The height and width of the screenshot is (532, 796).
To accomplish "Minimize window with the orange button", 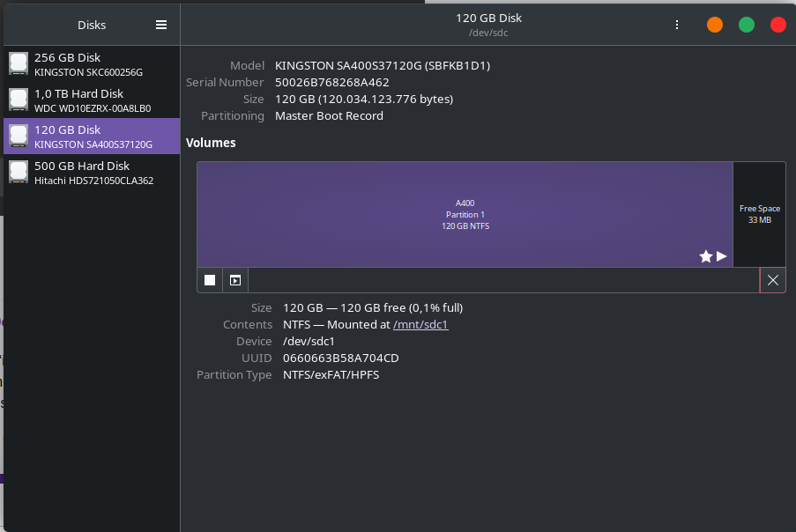I will 715,25.
